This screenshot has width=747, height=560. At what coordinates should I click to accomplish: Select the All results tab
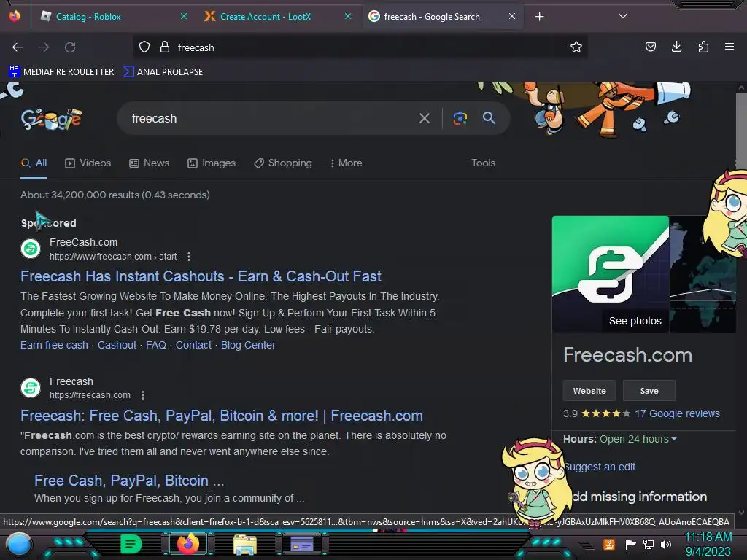pyautogui.click(x=34, y=163)
